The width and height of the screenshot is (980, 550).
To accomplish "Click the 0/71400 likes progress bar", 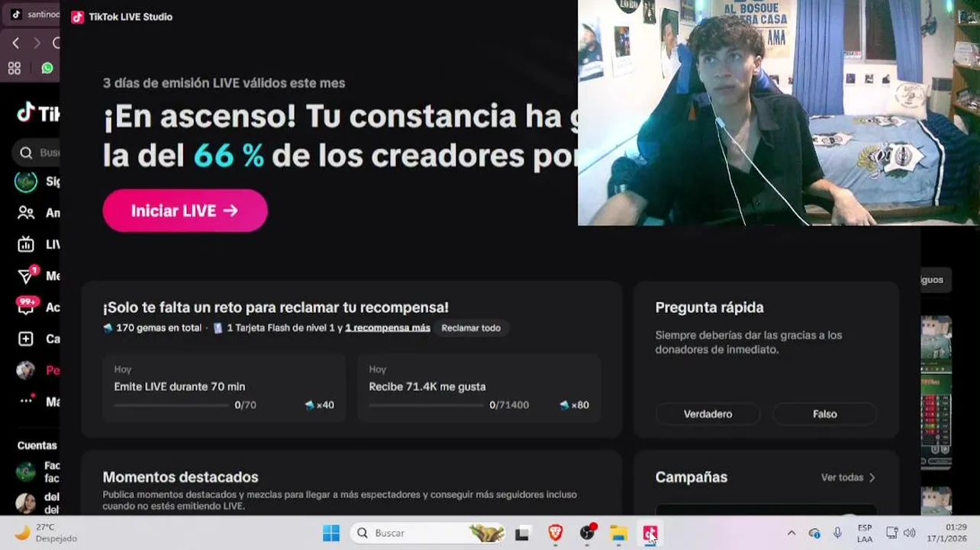I will pos(426,406).
